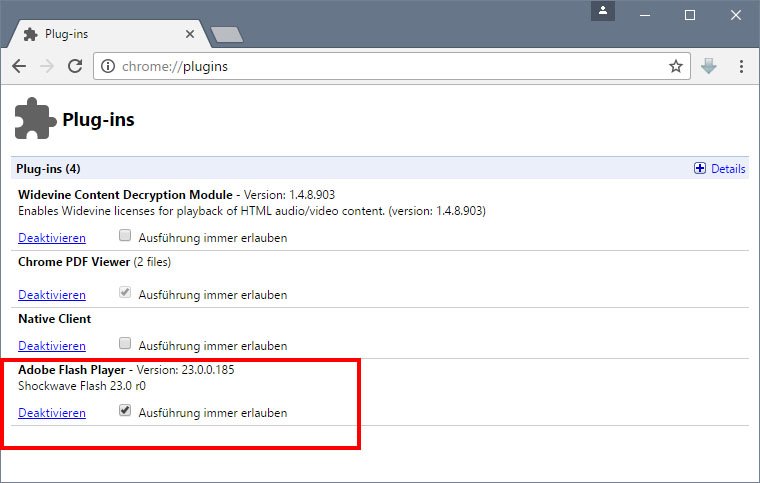Reload the plugins page
The height and width of the screenshot is (483, 760).
point(75,67)
